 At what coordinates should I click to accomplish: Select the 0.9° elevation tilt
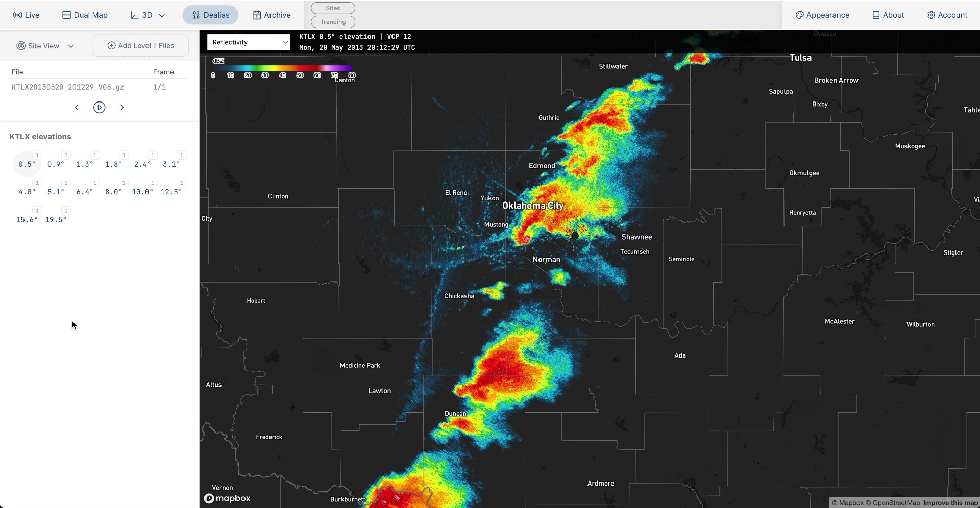click(x=56, y=164)
